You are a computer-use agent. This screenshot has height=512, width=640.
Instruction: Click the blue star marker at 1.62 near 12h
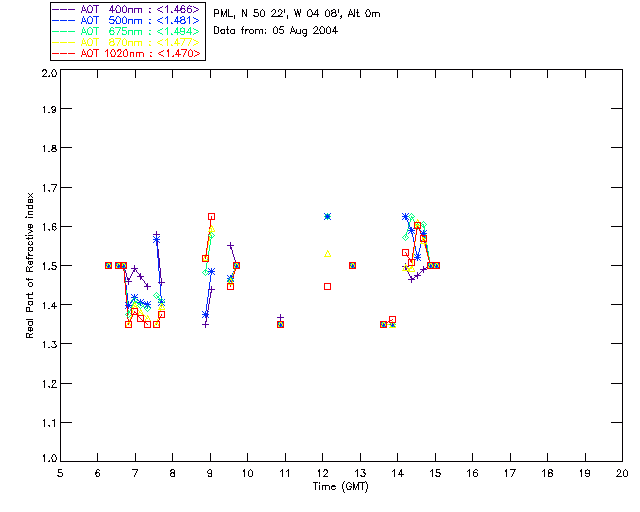click(327, 216)
